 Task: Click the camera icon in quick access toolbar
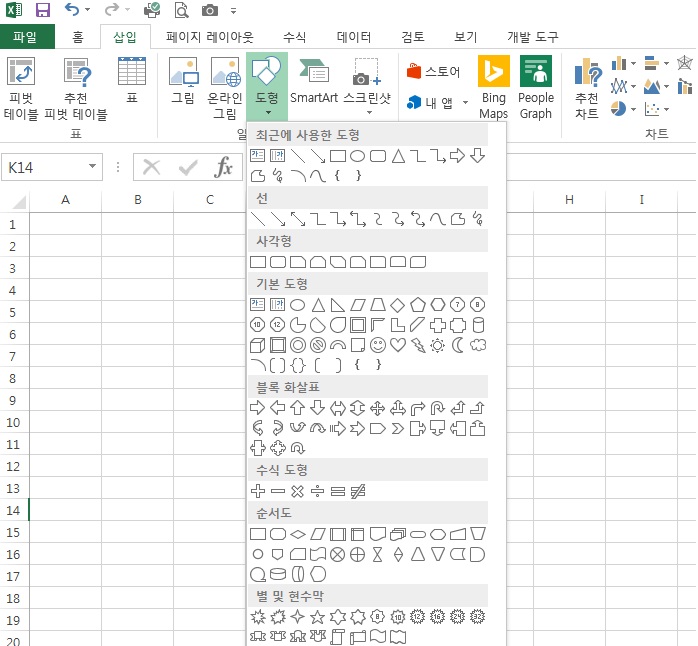[210, 10]
